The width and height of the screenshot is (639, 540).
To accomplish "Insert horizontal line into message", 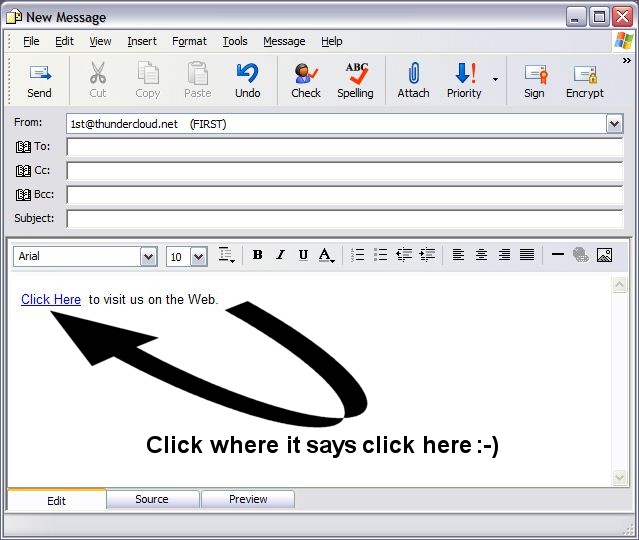I will point(557,255).
